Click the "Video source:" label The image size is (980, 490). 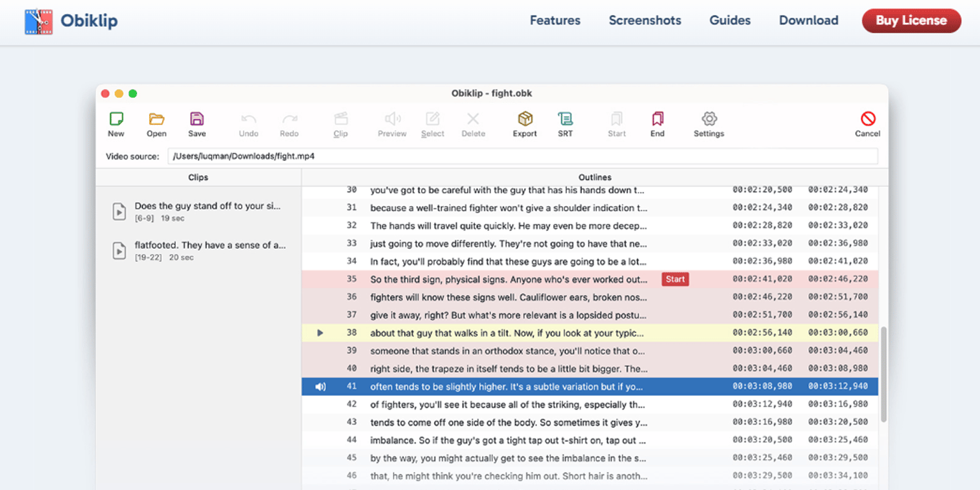(132, 156)
